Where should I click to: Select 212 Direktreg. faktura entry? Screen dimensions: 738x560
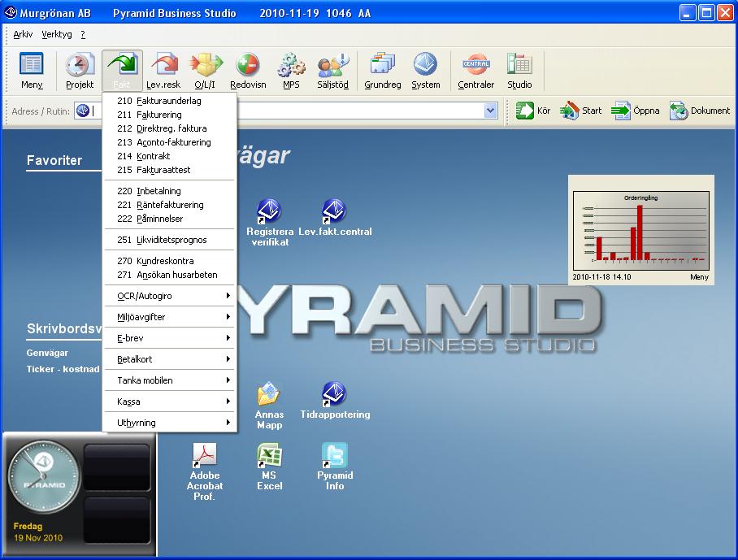pos(169,128)
